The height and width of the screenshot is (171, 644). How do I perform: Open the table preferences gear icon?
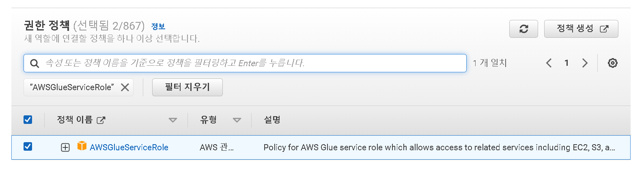pos(612,63)
